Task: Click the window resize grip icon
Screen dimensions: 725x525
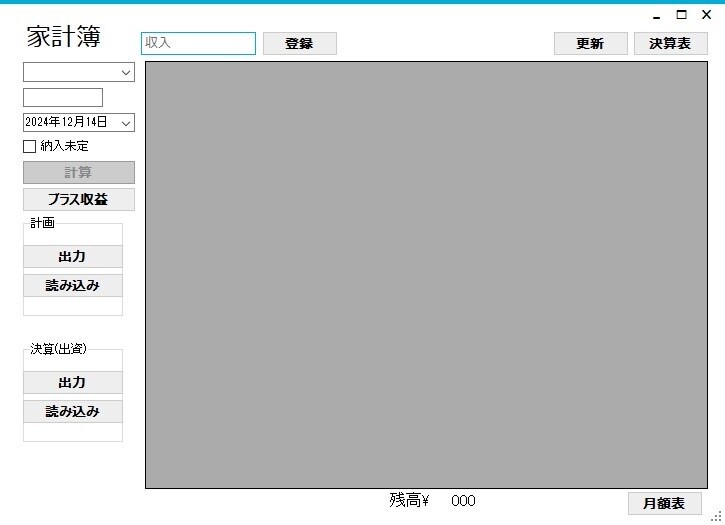Action: pos(717,517)
